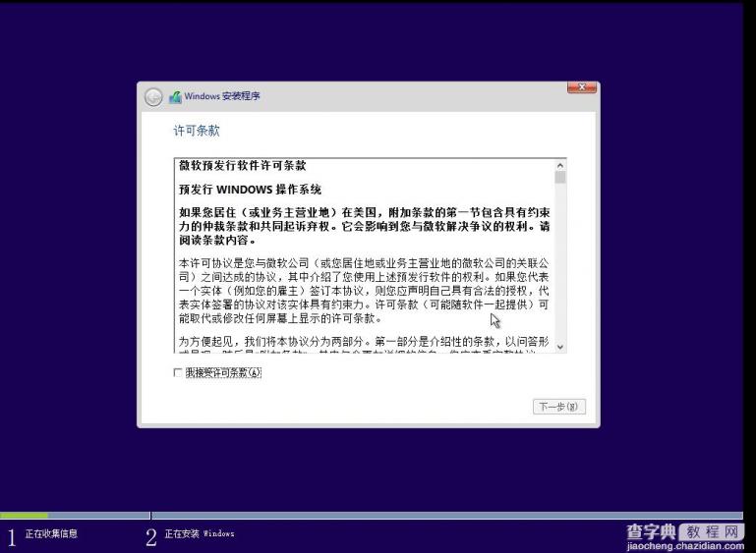Click the green installation progress bar segment
This screenshot has width=756, height=553.
25,516
